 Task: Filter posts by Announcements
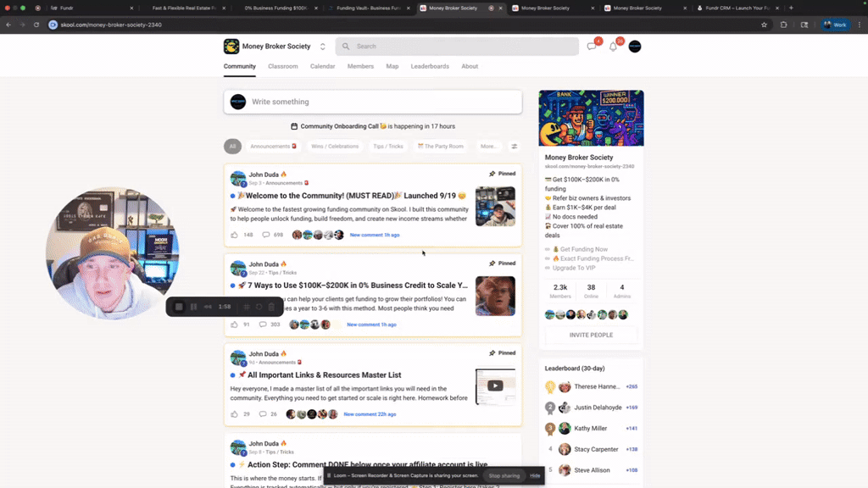pyautogui.click(x=273, y=147)
